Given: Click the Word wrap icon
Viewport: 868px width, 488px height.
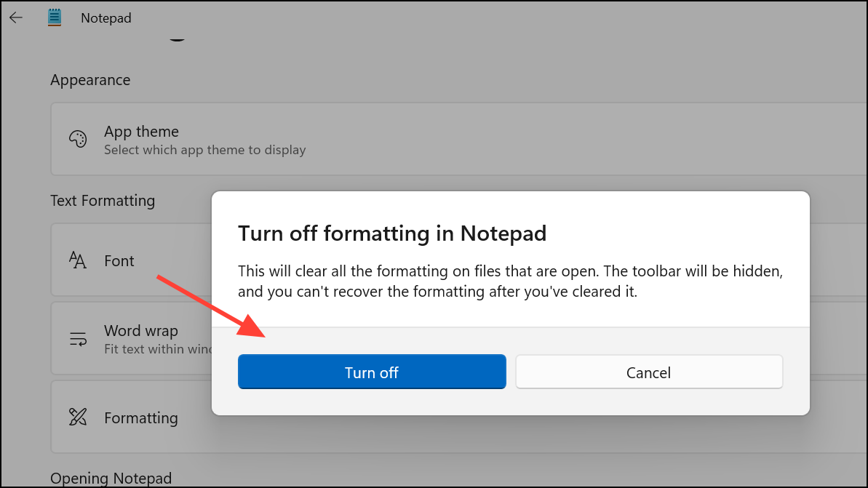Looking at the screenshot, I should (x=77, y=339).
